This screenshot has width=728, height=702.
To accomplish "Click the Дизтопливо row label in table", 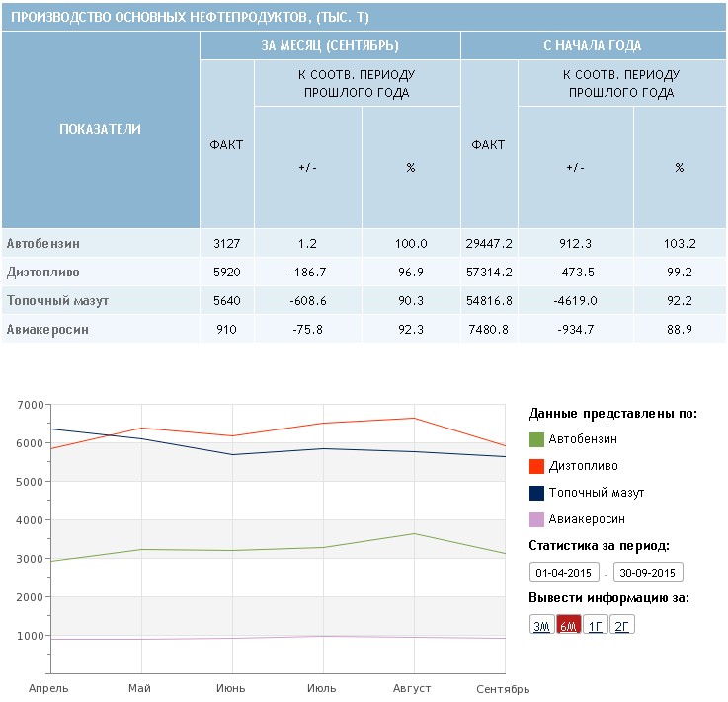I will click(x=43, y=272).
